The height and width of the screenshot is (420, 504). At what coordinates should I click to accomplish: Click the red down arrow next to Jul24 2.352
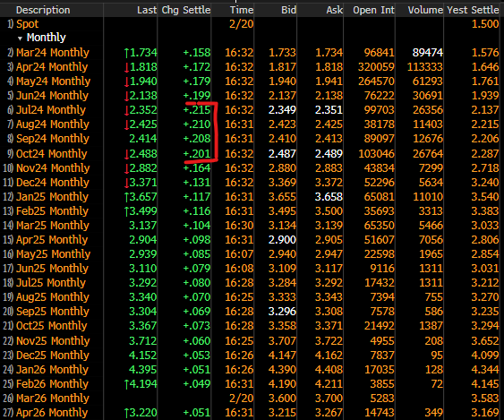(126, 110)
